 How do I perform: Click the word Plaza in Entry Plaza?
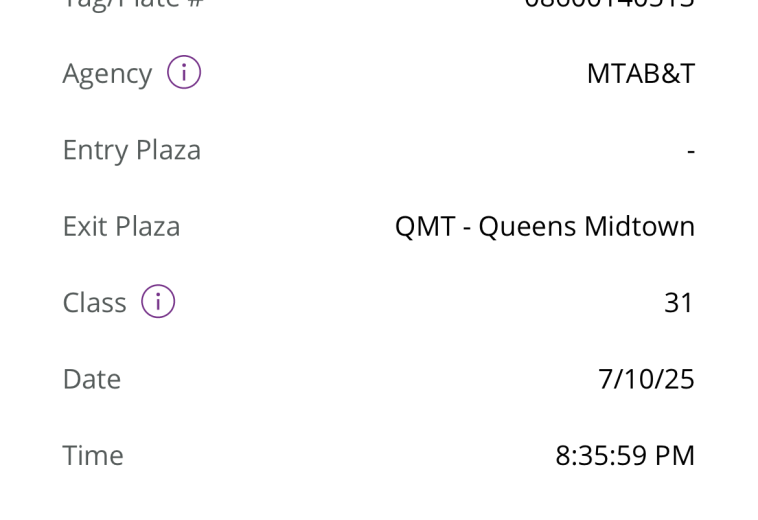168,150
